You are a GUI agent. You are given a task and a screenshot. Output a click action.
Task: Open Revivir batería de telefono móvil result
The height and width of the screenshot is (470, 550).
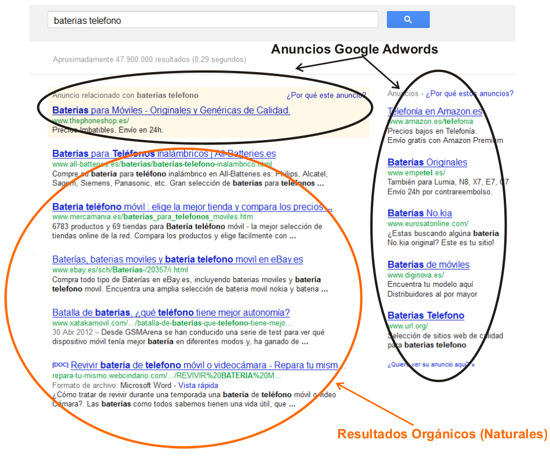[x=204, y=365]
